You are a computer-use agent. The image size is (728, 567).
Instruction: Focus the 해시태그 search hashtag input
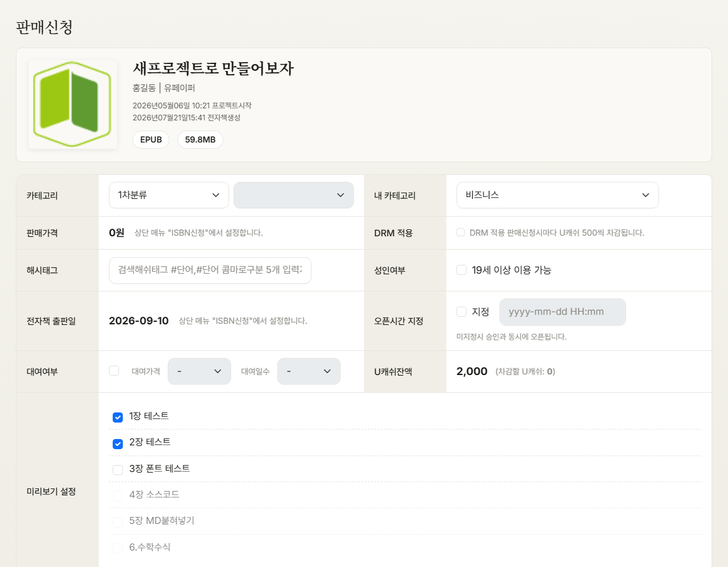[210, 271]
